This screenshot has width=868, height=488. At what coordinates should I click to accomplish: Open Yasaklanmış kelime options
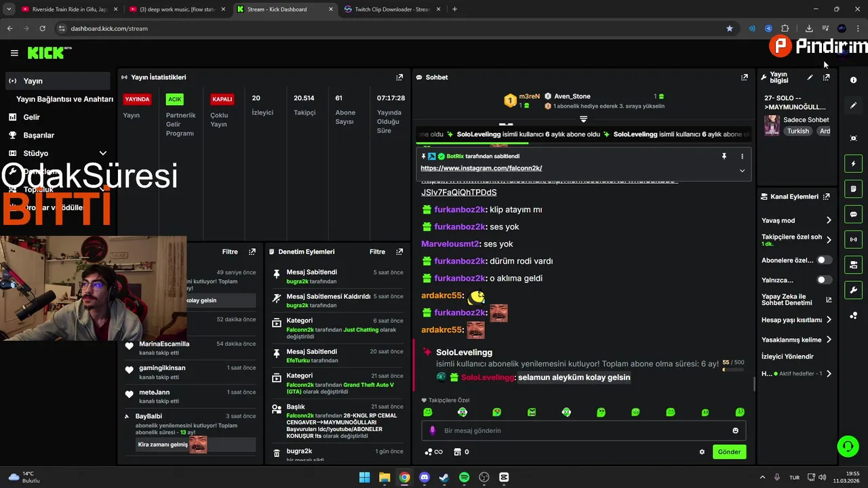797,340
